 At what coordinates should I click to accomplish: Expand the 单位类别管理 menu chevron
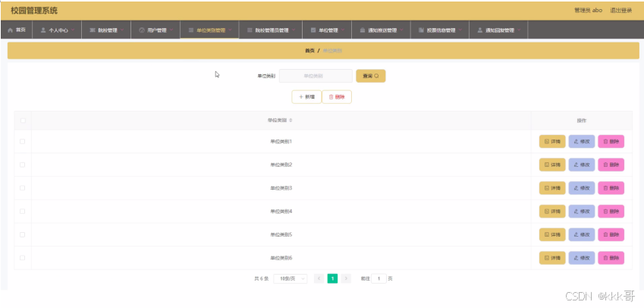[230, 30]
